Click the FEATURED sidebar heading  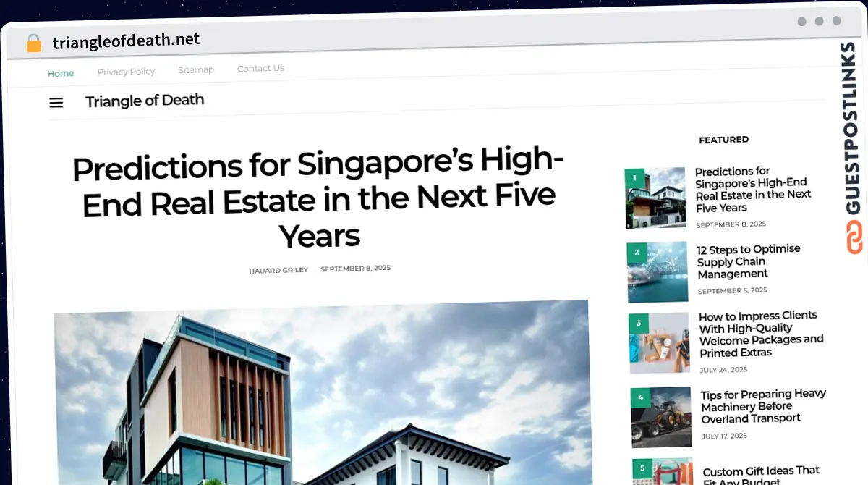(x=723, y=140)
